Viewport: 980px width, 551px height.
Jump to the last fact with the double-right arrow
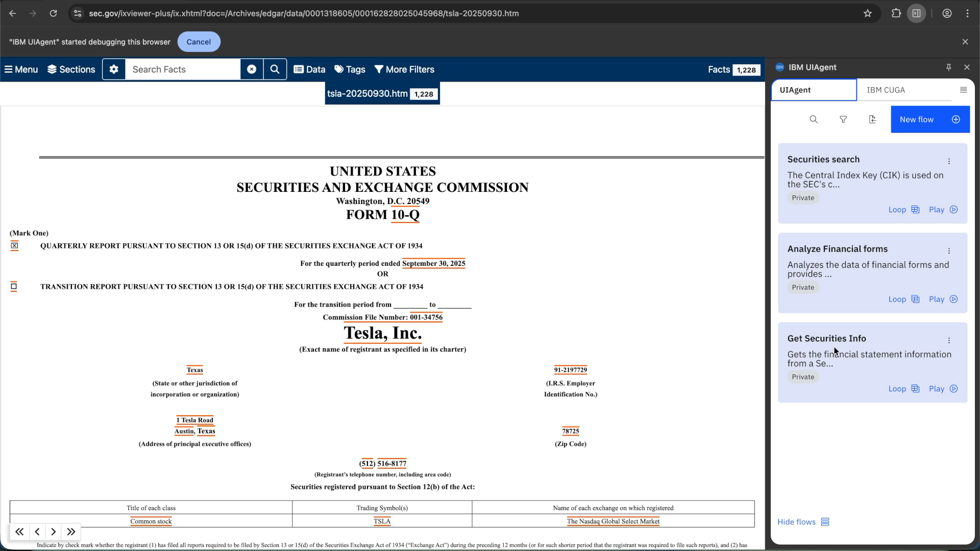(x=71, y=532)
